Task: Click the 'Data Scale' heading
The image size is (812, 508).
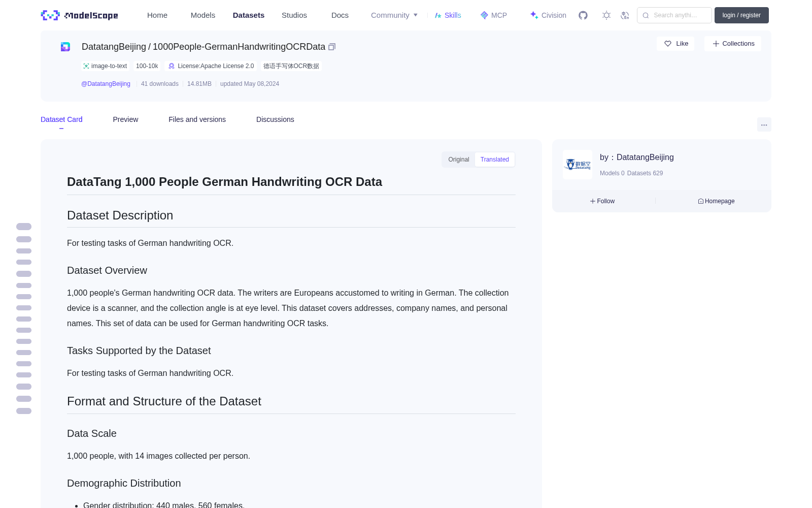Action: tap(92, 433)
